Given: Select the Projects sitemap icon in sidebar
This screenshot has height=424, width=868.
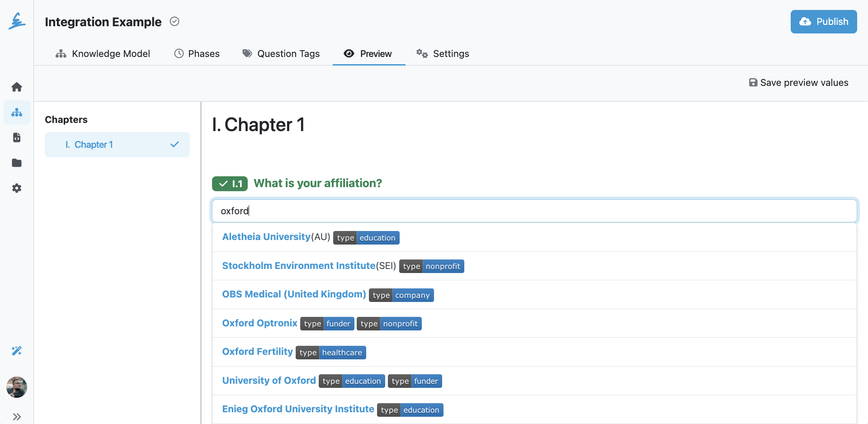Looking at the screenshot, I should [17, 113].
